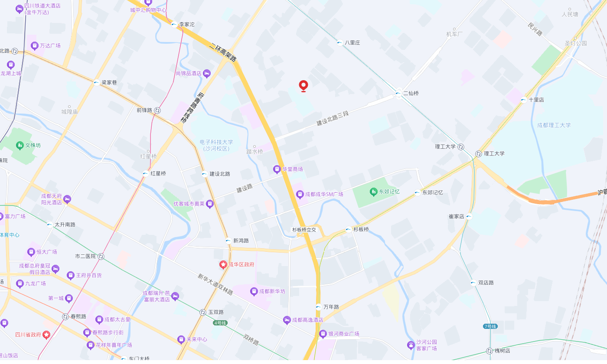Select the 四川省政府 red star icon

(x=46, y=335)
